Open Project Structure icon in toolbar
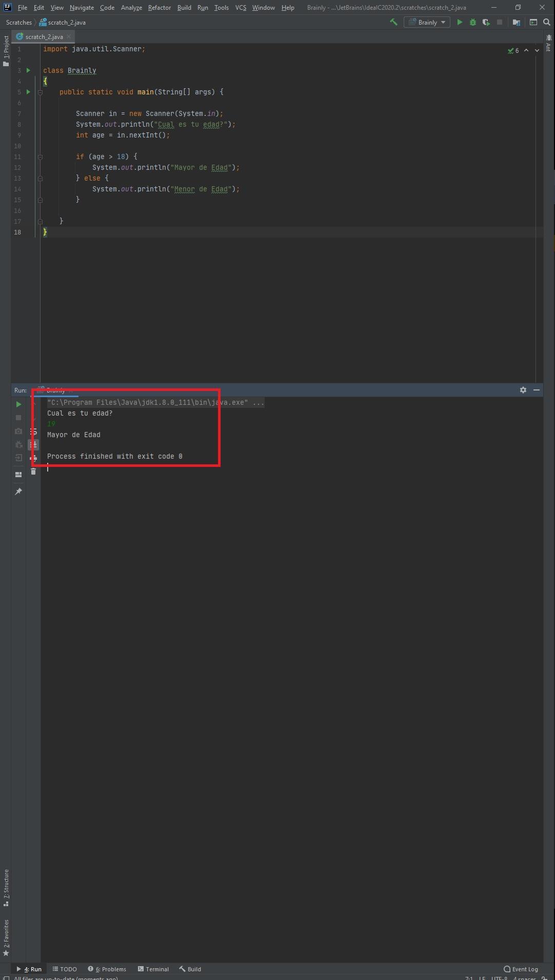This screenshot has width=555, height=980. [517, 23]
